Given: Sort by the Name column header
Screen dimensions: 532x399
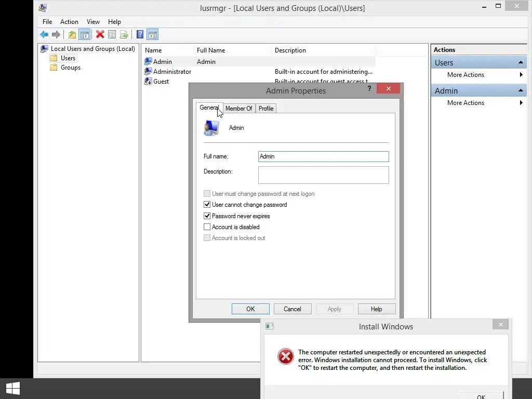Looking at the screenshot, I should coord(168,50).
